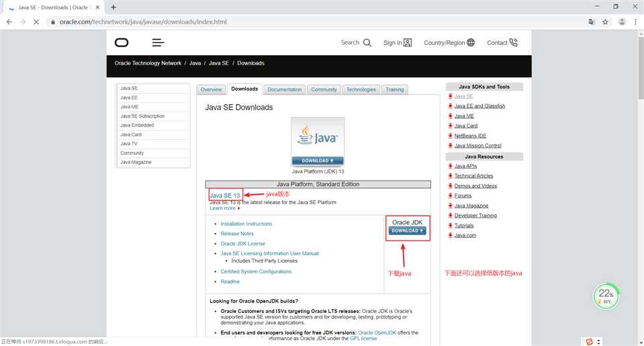
Task: Open Java EE and Glassfish link
Action: point(479,106)
